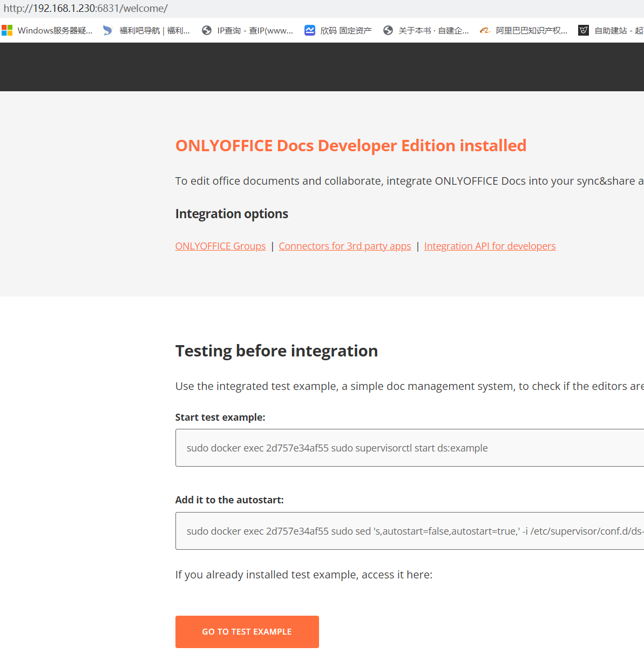
Task: Open the 欣码 固定资产 bookmark
Action: coord(345,31)
